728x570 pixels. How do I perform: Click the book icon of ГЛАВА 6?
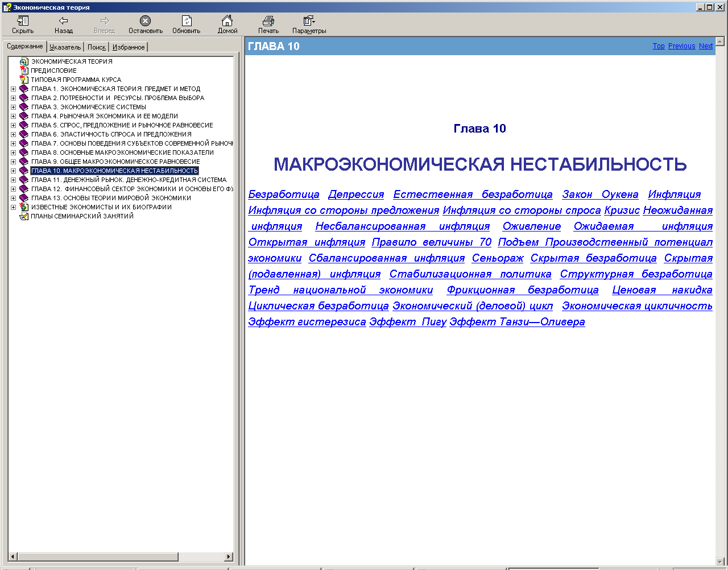pos(24,134)
